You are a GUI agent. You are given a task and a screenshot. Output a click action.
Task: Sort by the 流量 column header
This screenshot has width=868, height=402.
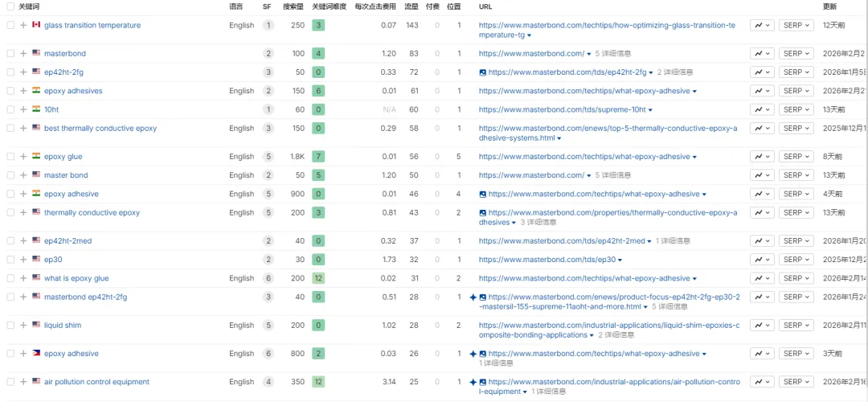[x=411, y=6]
